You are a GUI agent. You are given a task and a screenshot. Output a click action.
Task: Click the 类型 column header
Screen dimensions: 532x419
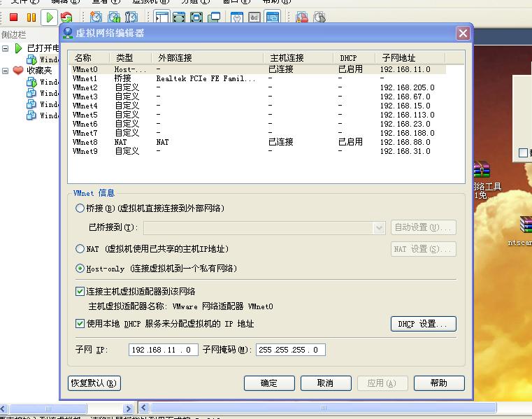coord(130,58)
